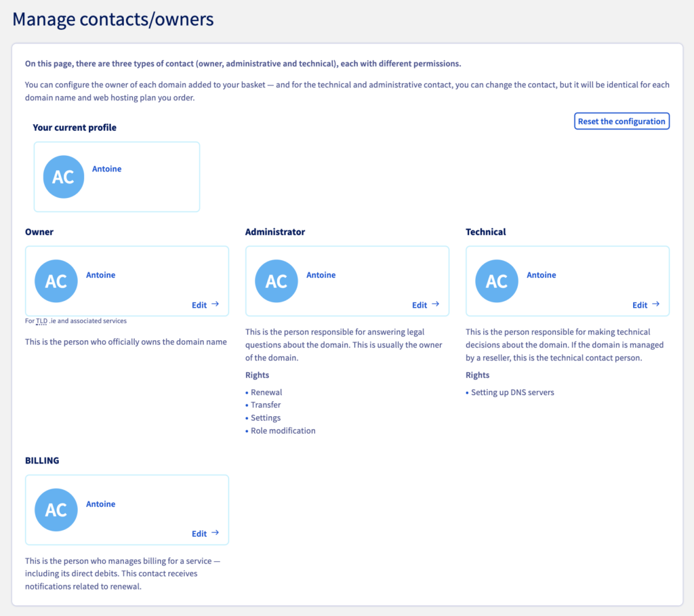The height and width of the screenshot is (616, 694).
Task: Click the Owner card's AC avatar
Action: (x=56, y=281)
